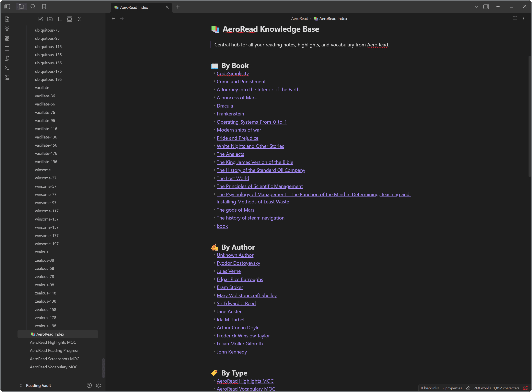Open the graph view from ribbon
The width and height of the screenshot is (532, 392).
click(7, 29)
